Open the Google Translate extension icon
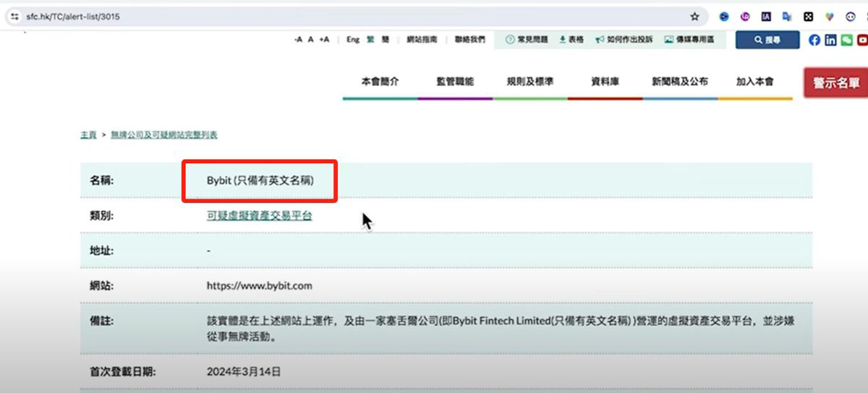Screen dimensions: 868x393 click(787, 17)
